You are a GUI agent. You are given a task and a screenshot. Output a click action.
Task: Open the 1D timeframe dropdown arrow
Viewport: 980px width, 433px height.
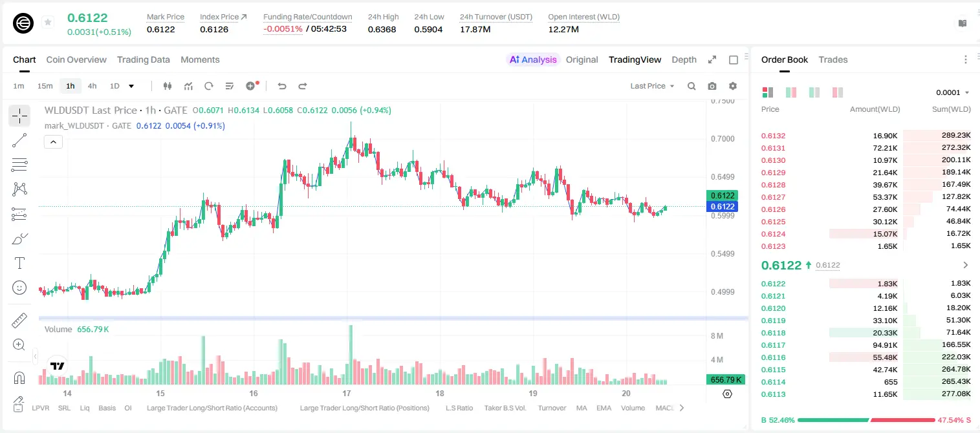pos(131,86)
